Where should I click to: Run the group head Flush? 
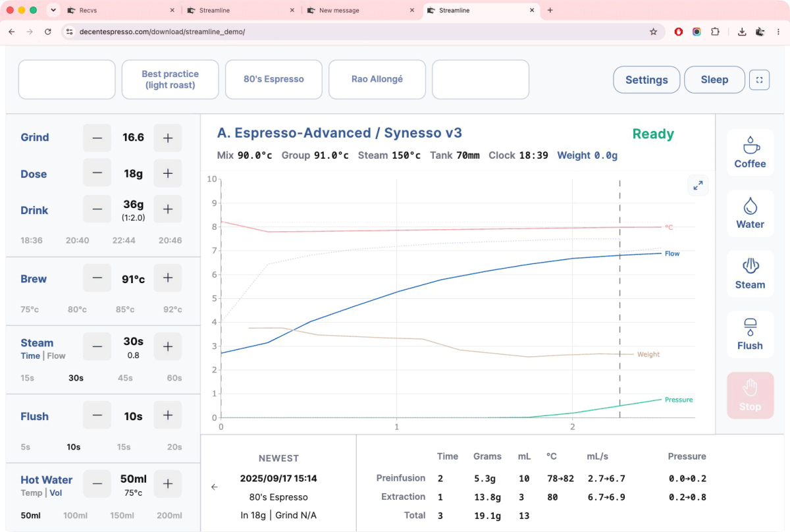(750, 334)
